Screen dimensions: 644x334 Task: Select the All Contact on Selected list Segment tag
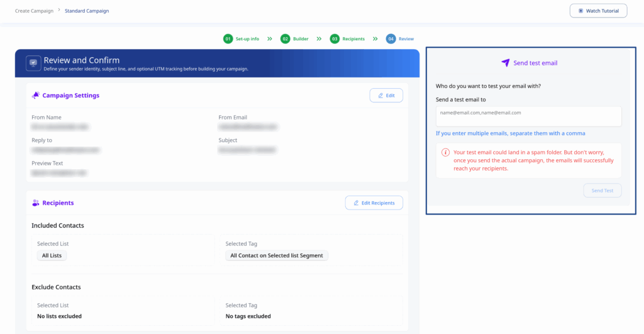pyautogui.click(x=277, y=255)
